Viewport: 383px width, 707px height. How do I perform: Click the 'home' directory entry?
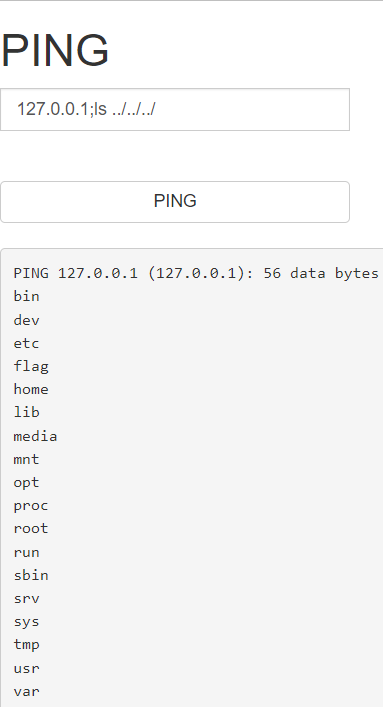31,389
